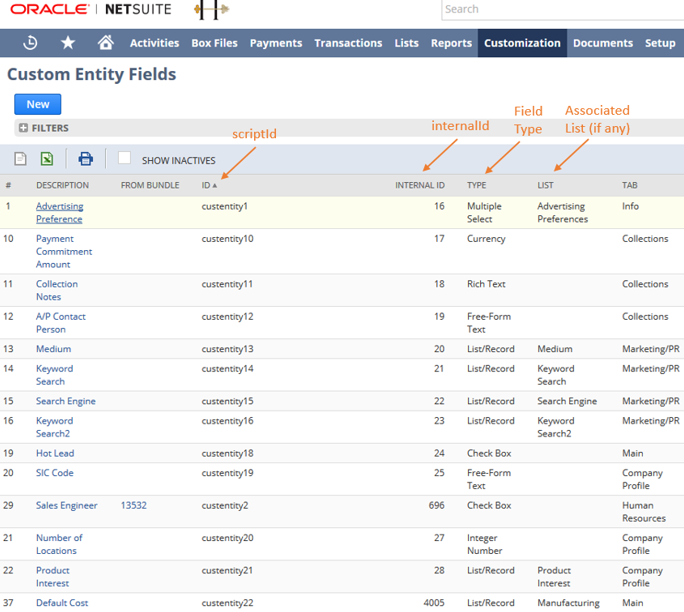The height and width of the screenshot is (612, 684).
Task: Open the Activities menu
Action: (x=154, y=43)
